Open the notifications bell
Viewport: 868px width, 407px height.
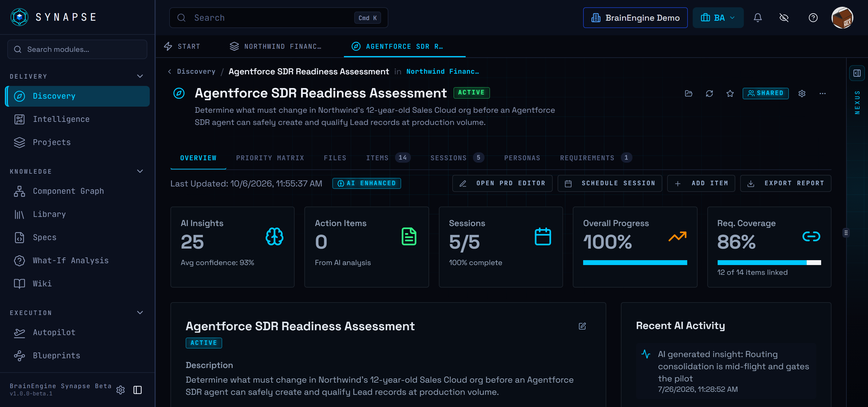click(758, 18)
